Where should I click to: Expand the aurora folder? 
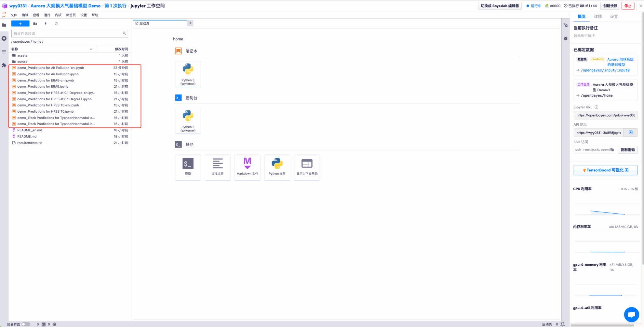(22, 62)
